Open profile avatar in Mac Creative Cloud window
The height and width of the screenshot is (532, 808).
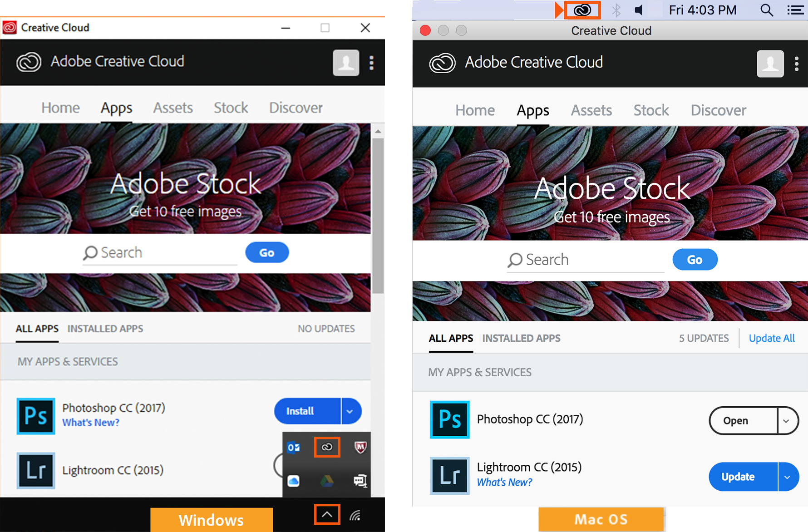click(x=770, y=64)
